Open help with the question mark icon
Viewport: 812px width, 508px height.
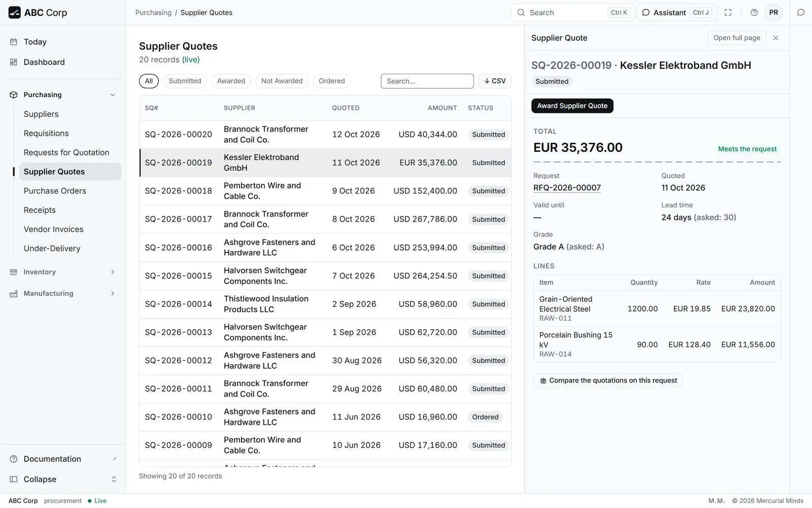point(754,13)
